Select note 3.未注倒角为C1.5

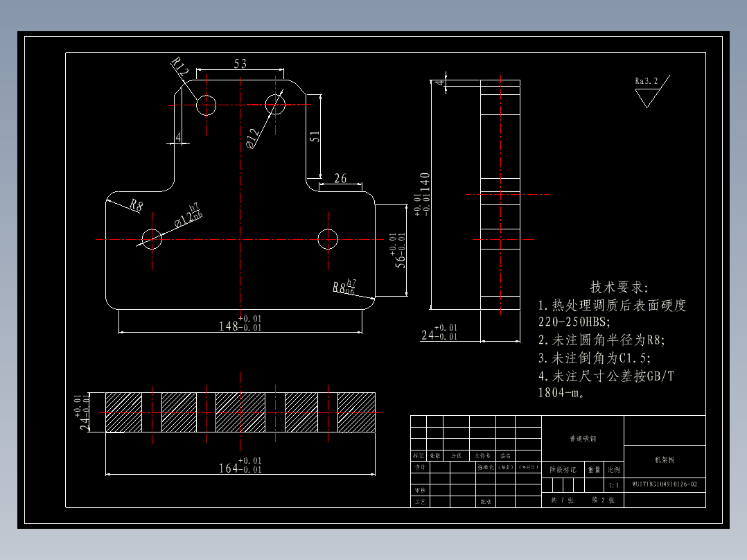click(x=594, y=358)
